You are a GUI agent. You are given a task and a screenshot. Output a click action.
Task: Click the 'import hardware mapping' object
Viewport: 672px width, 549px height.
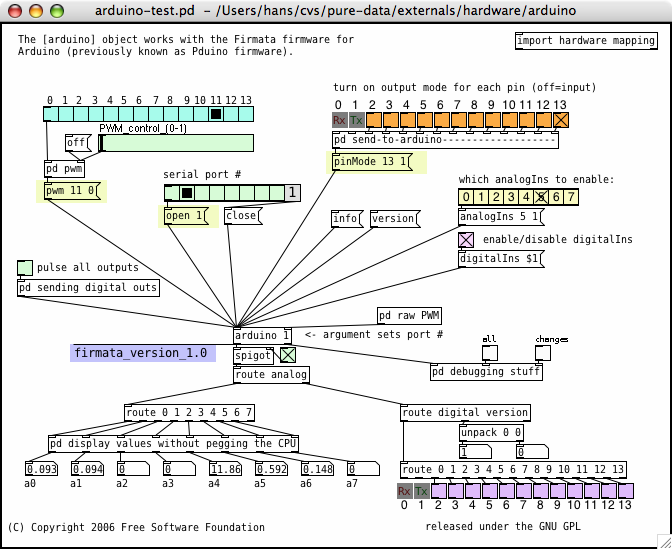tap(585, 41)
